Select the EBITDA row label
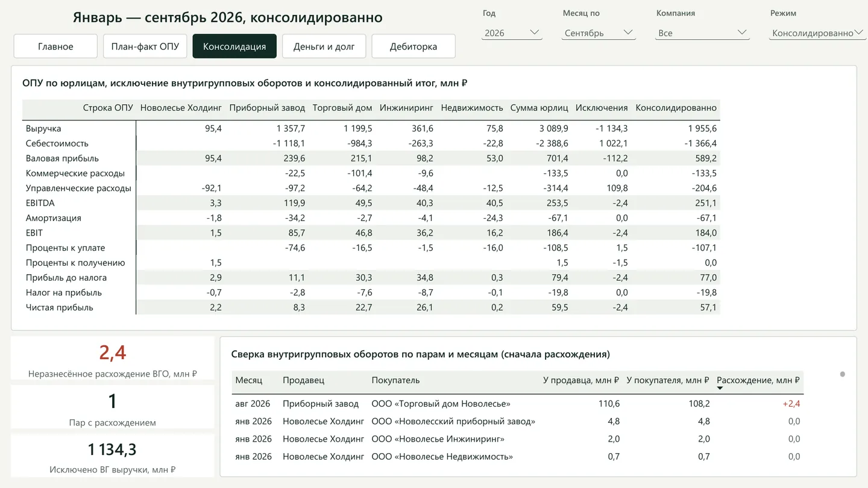Image resolution: width=868 pixels, height=488 pixels. [x=40, y=203]
